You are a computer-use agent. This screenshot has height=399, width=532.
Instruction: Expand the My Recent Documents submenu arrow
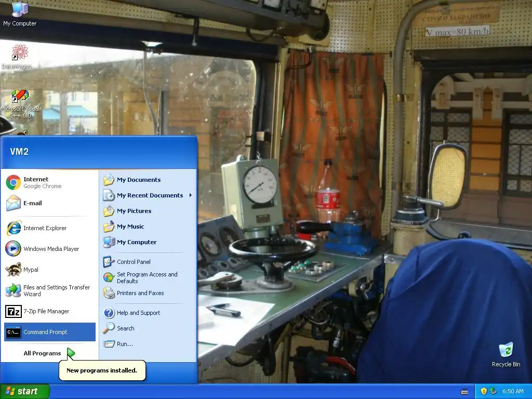click(191, 195)
